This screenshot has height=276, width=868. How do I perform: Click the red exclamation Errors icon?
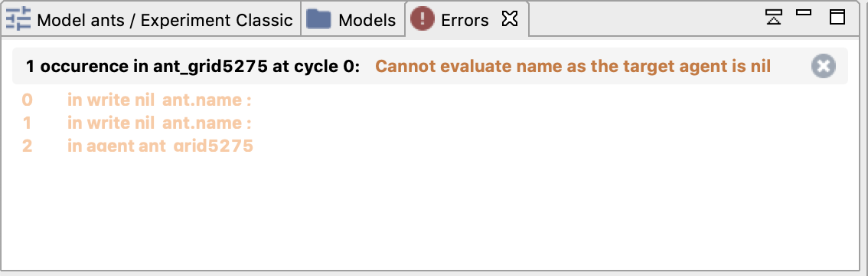coord(422,19)
